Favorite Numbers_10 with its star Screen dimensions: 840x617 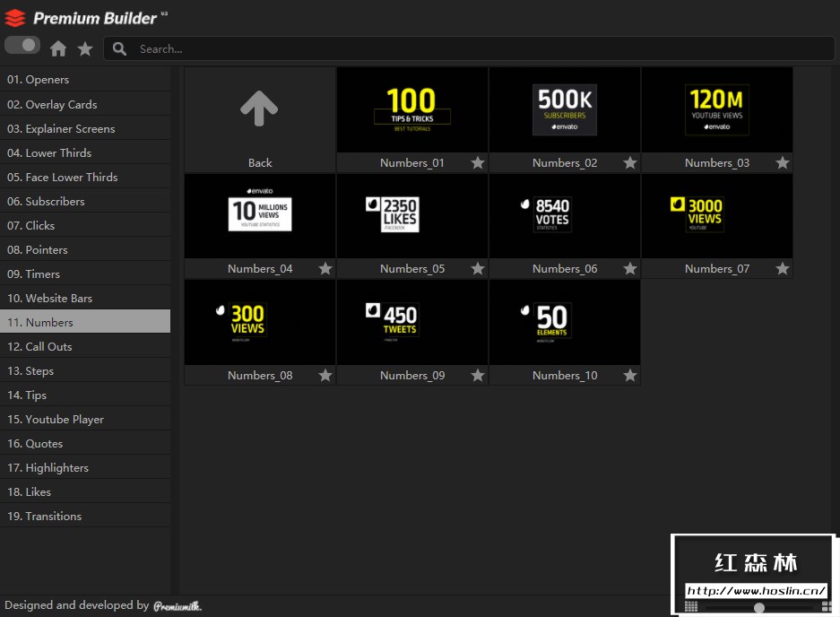click(630, 375)
